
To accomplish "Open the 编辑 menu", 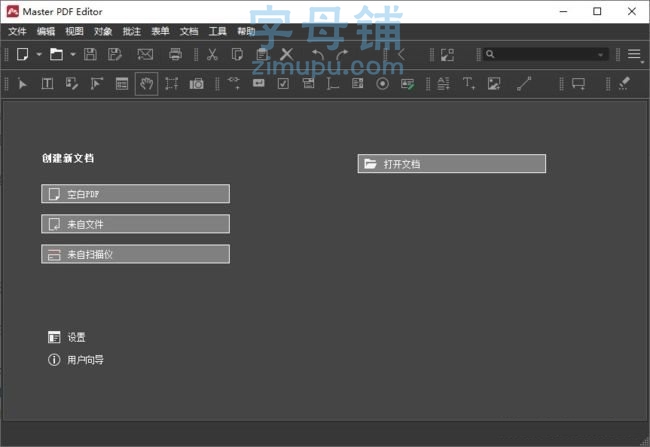I will click(46, 32).
